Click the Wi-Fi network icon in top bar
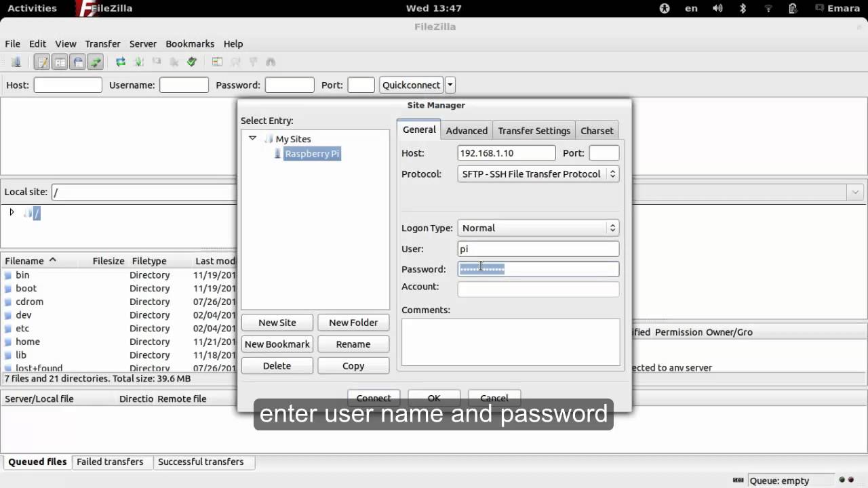 point(768,8)
